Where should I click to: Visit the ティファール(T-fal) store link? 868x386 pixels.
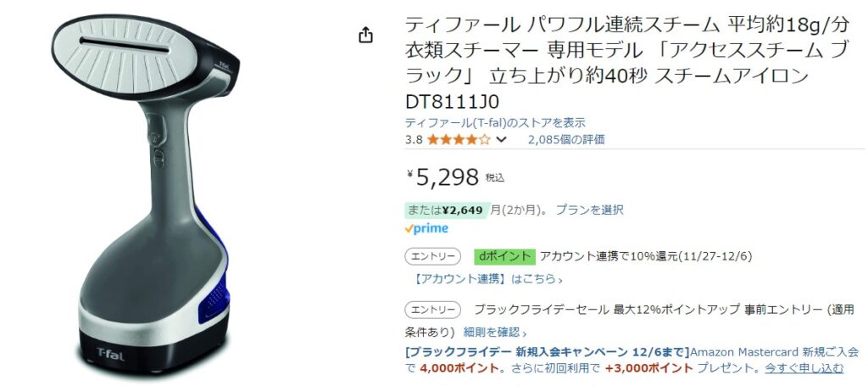tap(495, 123)
